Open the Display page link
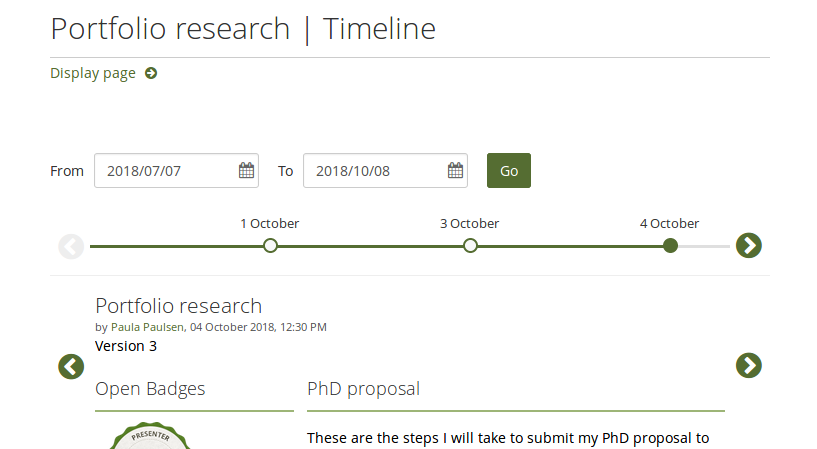 click(x=93, y=73)
